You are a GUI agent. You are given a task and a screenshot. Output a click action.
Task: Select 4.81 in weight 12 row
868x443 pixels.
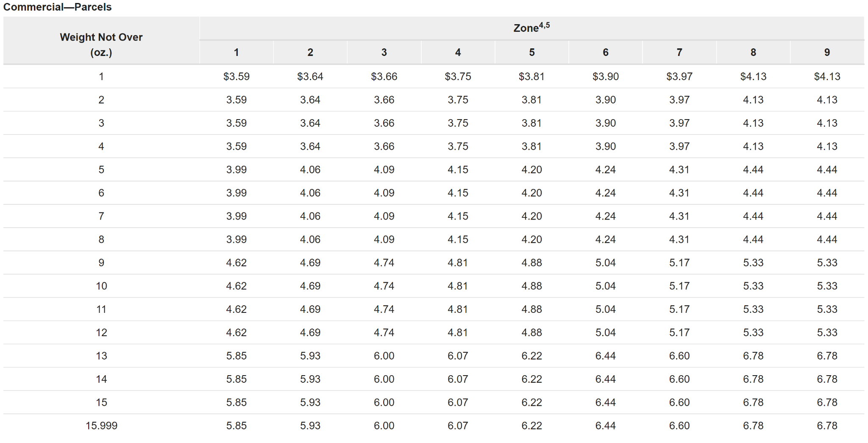(x=458, y=332)
